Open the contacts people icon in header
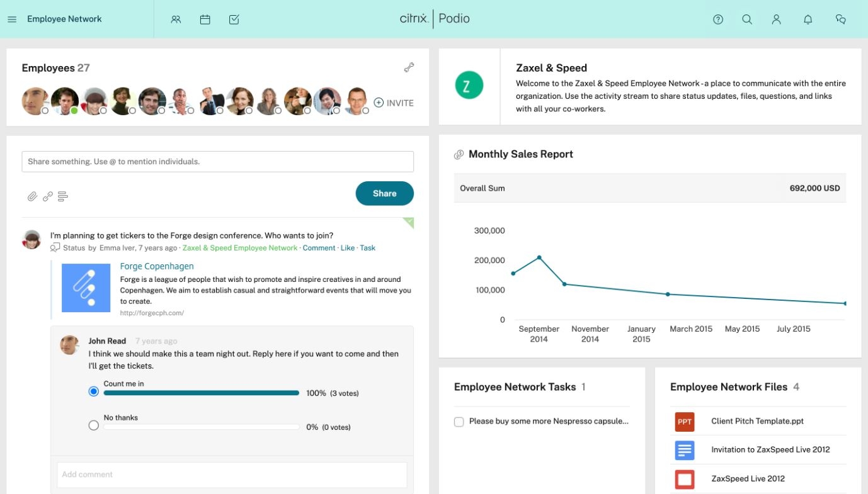Image resolution: width=868 pixels, height=494 pixels. [176, 20]
